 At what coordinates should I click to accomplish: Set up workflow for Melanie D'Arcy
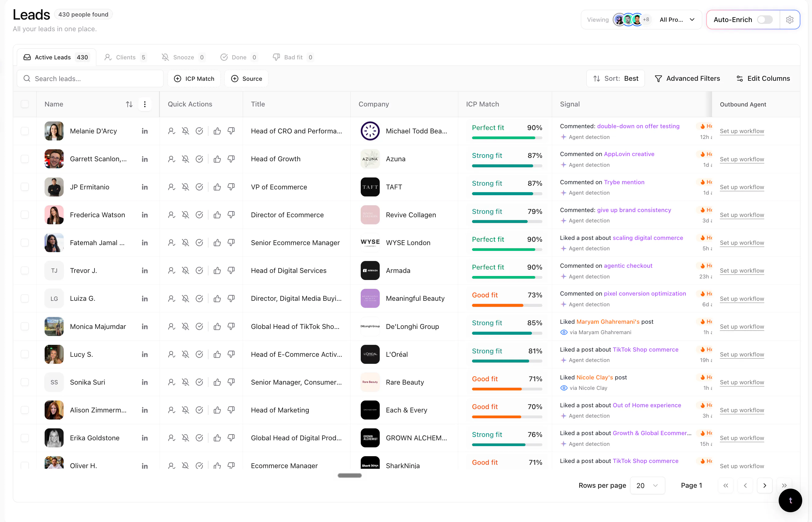click(x=742, y=131)
